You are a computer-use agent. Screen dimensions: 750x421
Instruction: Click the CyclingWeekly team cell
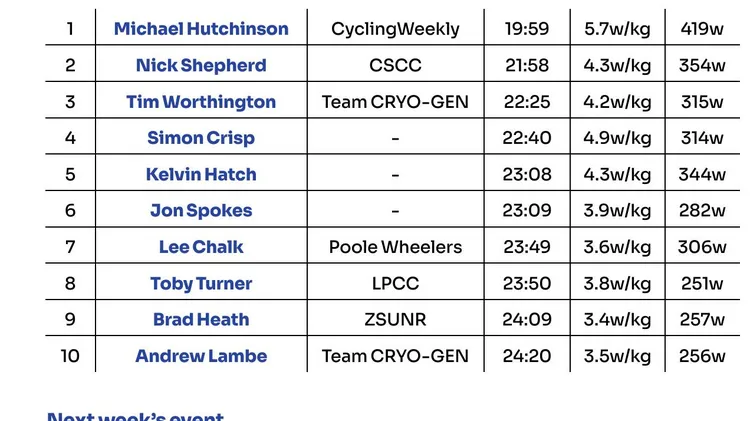tap(395, 29)
